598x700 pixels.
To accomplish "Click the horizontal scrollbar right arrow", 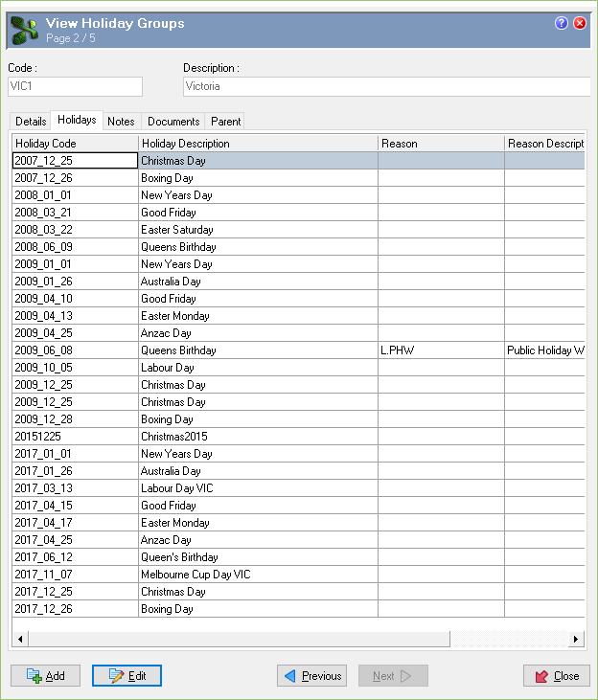I will (x=576, y=639).
